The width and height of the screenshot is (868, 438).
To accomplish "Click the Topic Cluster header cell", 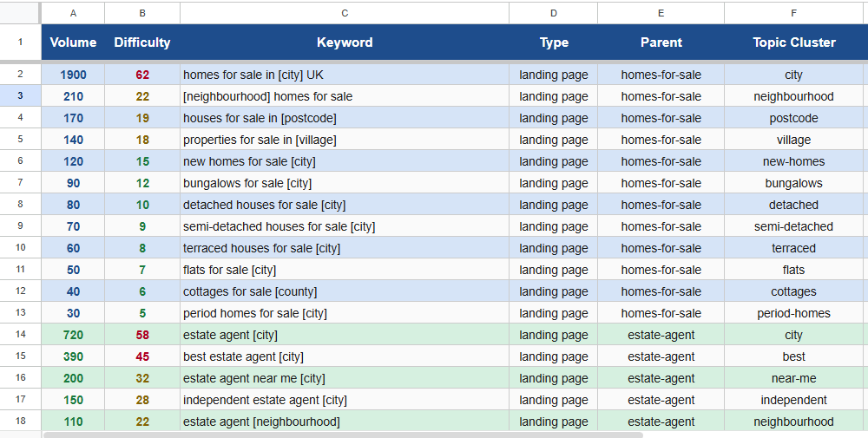I will click(794, 42).
